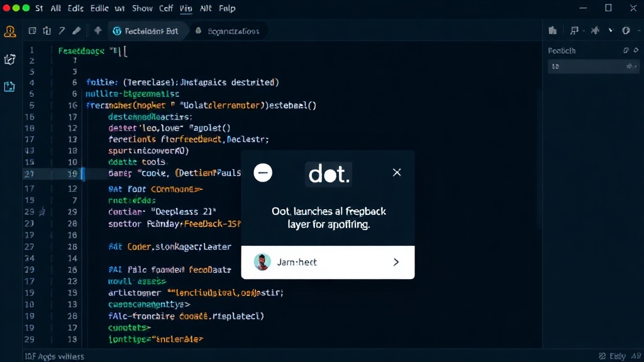Click the diamond icon in Ponbclh panel header
This screenshot has height=362, width=644.
[636, 50]
